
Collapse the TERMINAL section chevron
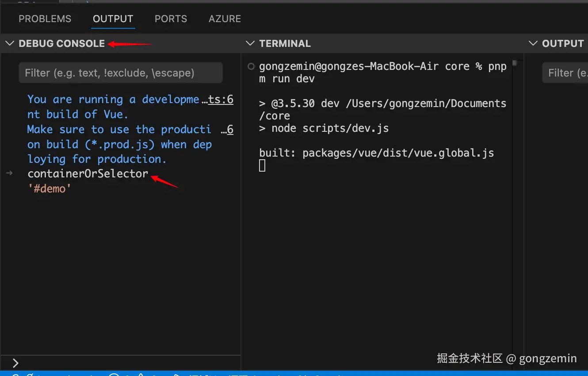(250, 43)
